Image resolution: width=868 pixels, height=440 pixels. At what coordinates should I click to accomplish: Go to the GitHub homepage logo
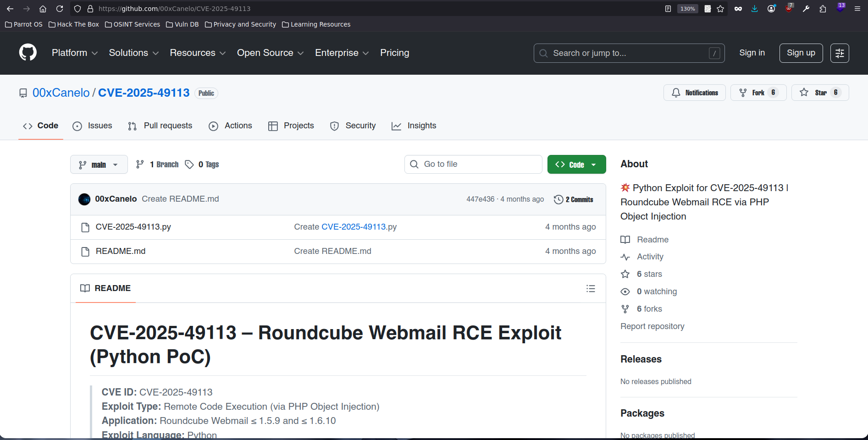point(28,53)
